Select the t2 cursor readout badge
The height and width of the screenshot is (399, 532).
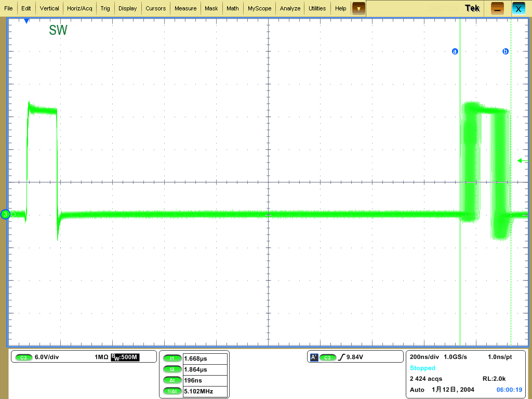pyautogui.click(x=171, y=369)
